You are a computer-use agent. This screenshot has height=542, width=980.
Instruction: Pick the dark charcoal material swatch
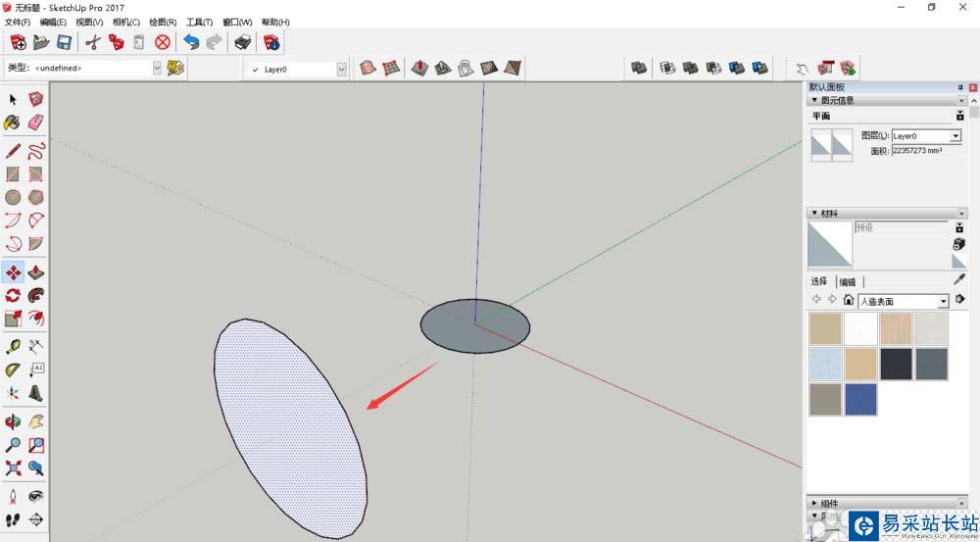point(897,365)
